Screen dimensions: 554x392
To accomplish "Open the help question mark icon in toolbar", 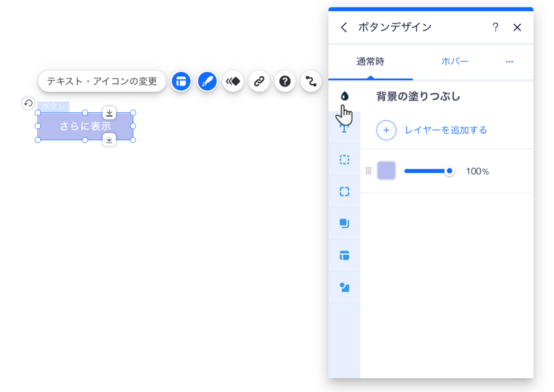I will pos(285,81).
